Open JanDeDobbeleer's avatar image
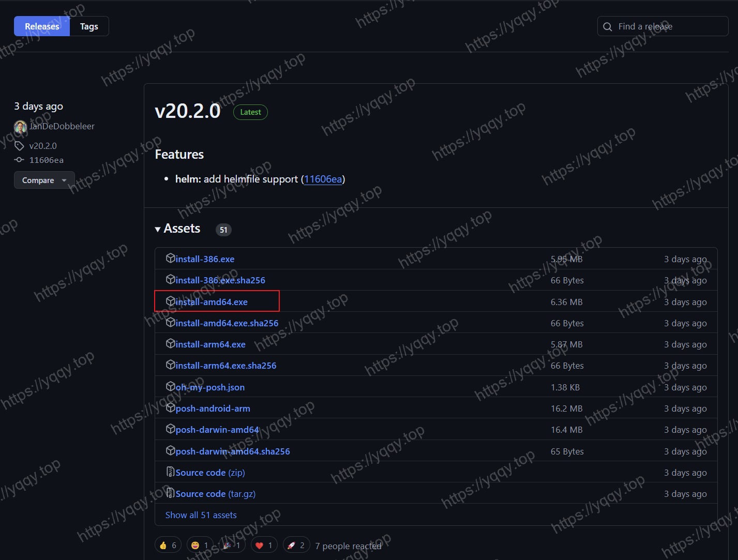The height and width of the screenshot is (560, 738). click(20, 127)
